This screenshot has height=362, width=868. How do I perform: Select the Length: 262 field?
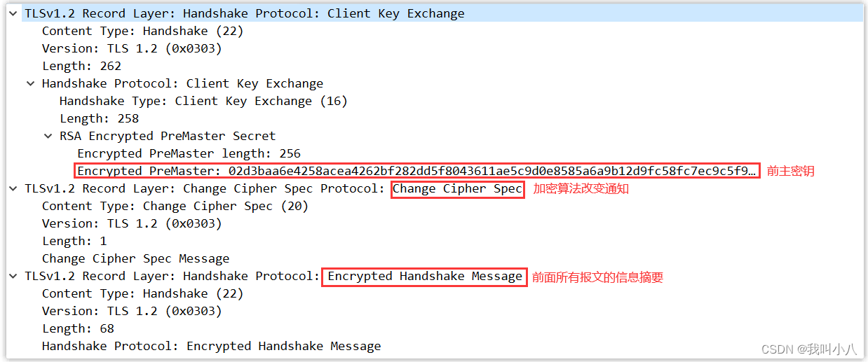pos(81,66)
